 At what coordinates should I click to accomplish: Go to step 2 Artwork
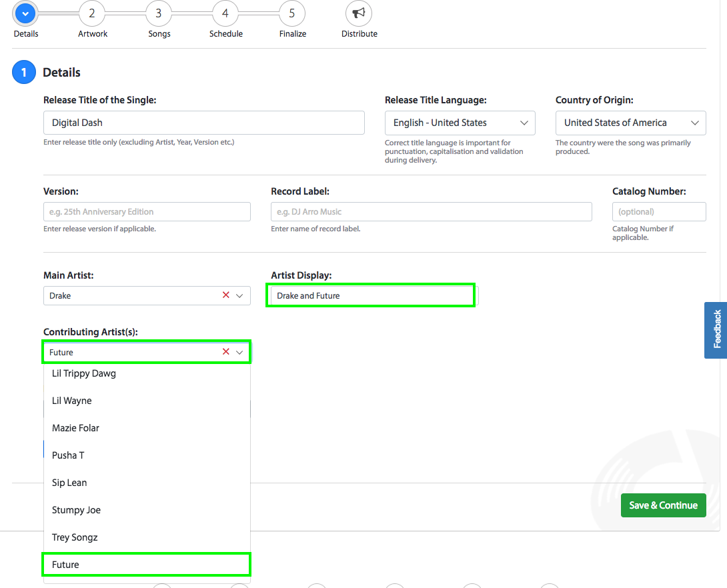92,13
